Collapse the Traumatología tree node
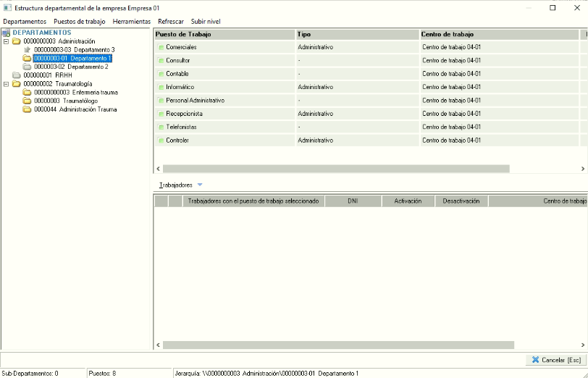Image resolution: width=588 pixels, height=378 pixels. [6, 84]
